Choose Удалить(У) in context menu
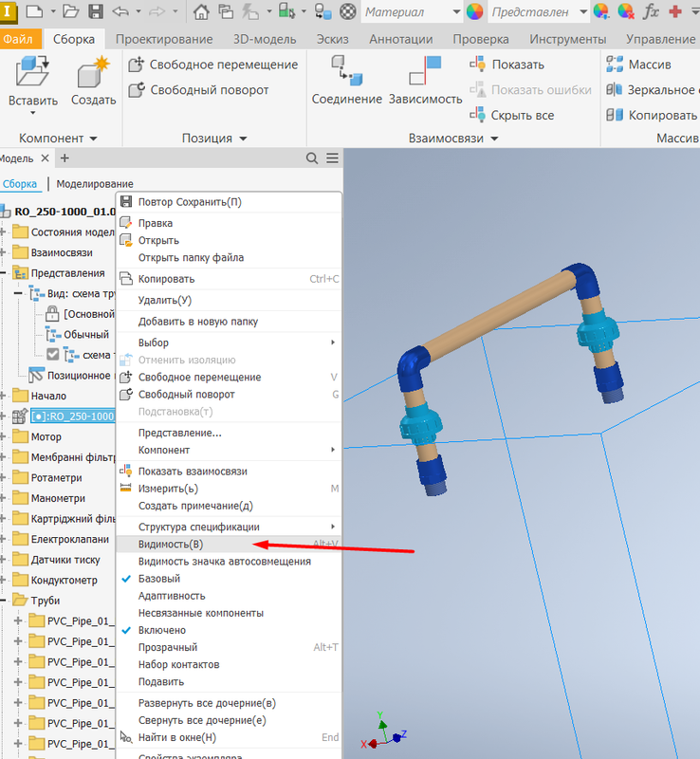The width and height of the screenshot is (700, 759). click(229, 300)
